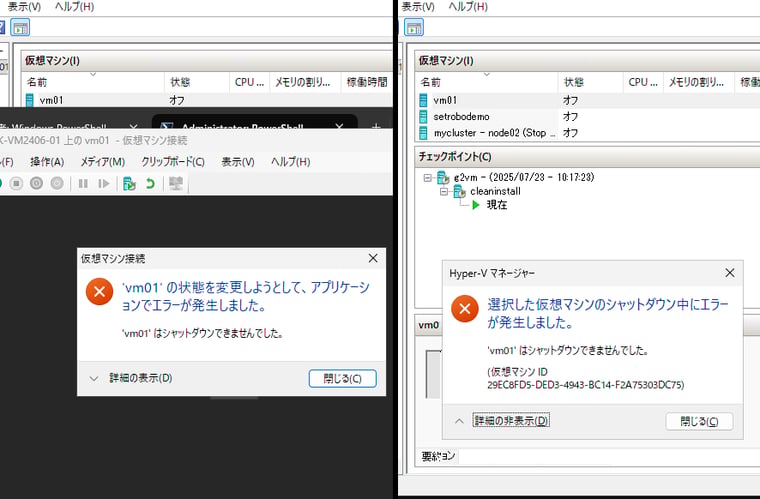Viewport: 760px width, 499px height.
Task: Click 閉じる(C) in the 仮想マシン接続 dialog
Action: pos(342,378)
